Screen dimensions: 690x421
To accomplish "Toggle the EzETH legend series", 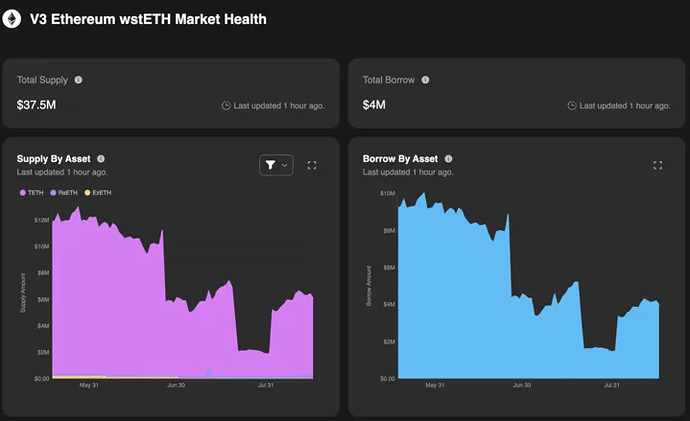I will click(x=98, y=192).
